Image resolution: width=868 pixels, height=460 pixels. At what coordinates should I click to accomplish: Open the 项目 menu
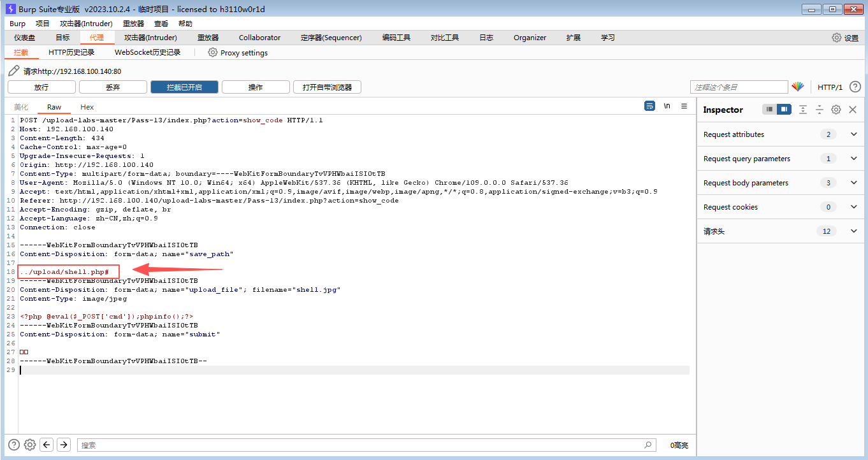click(x=43, y=24)
